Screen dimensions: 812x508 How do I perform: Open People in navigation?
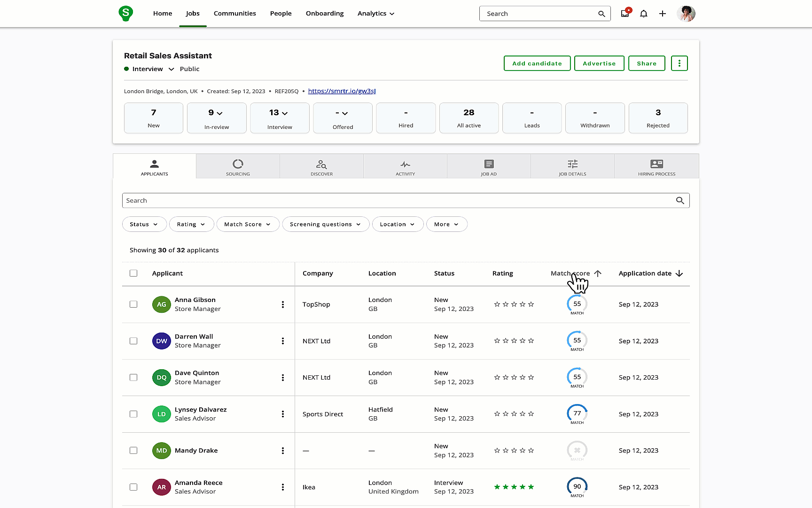[281, 14]
